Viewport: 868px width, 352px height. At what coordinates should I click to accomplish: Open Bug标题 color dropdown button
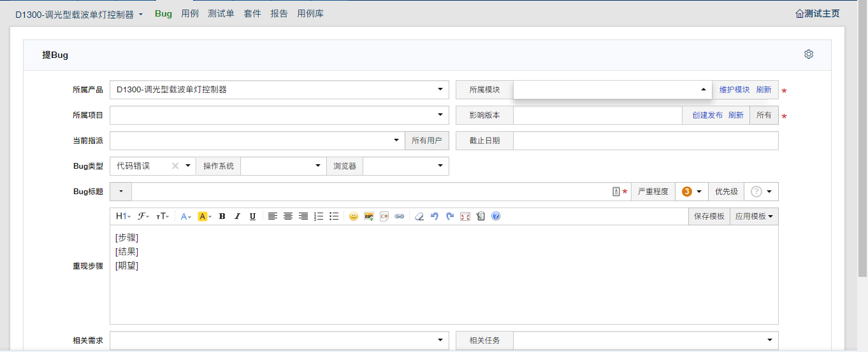coord(121,192)
